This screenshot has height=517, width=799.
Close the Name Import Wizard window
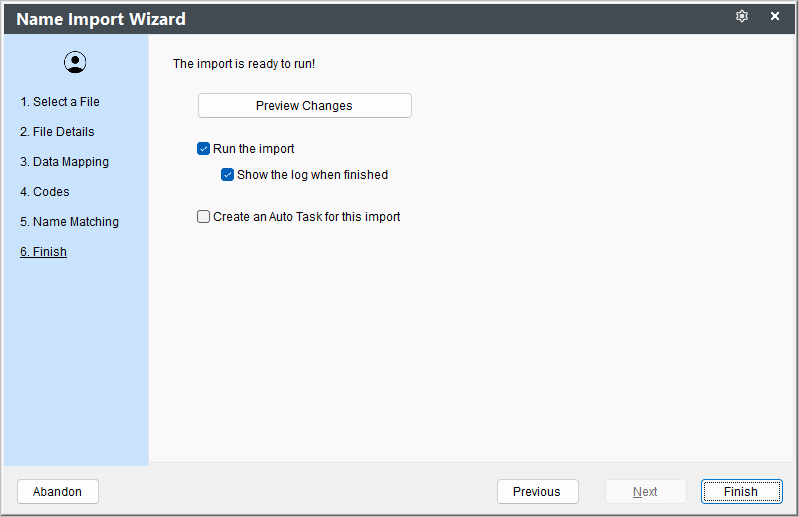[775, 16]
